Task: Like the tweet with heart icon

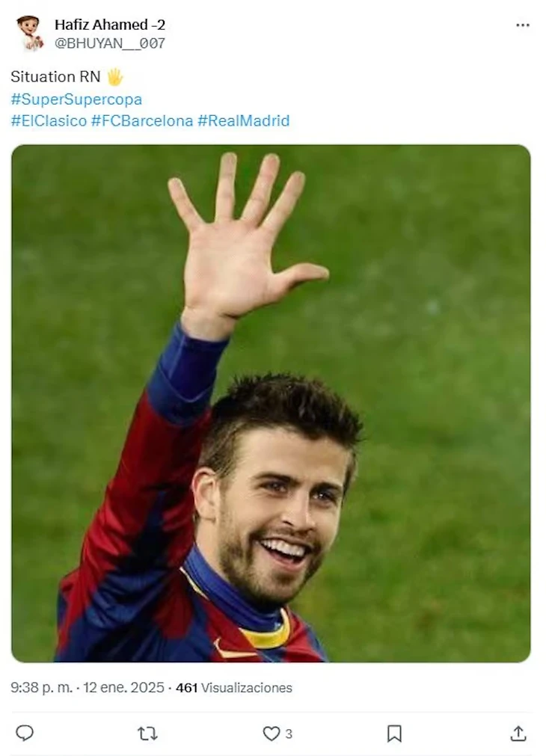Action: (271, 734)
